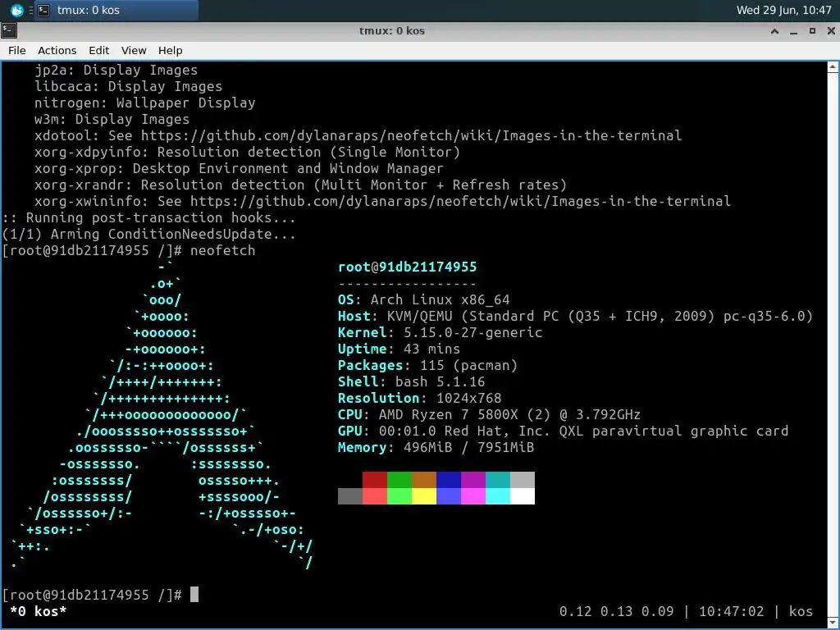Click the 'root@91db21174955' neofetch title
840x630 pixels.
tap(407, 267)
